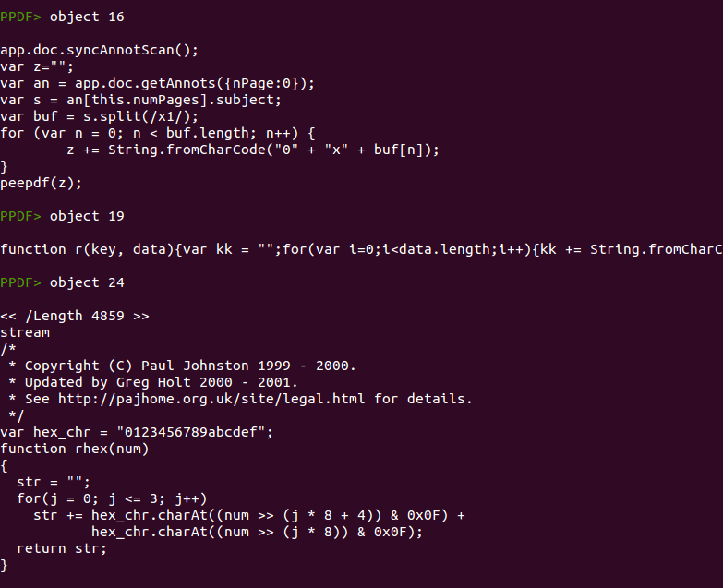Click the "stream" keyword line

click(x=25, y=332)
